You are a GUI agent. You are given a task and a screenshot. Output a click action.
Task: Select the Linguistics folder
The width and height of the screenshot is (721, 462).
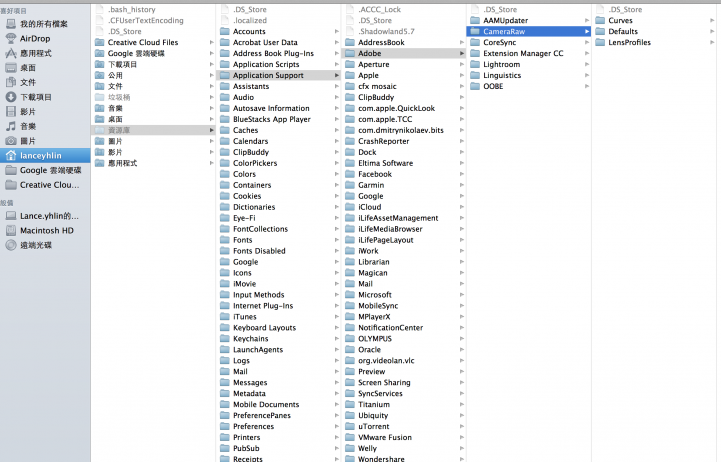(x=529, y=75)
